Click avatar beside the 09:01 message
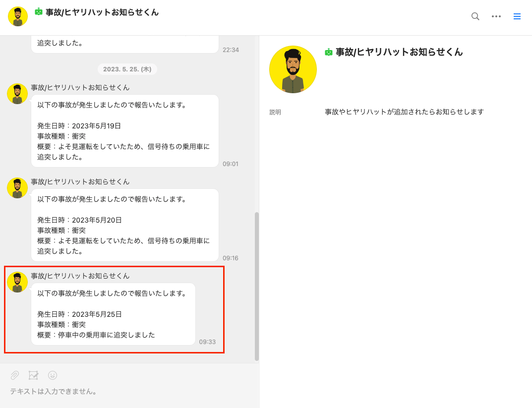The width and height of the screenshot is (532, 408). [17, 94]
